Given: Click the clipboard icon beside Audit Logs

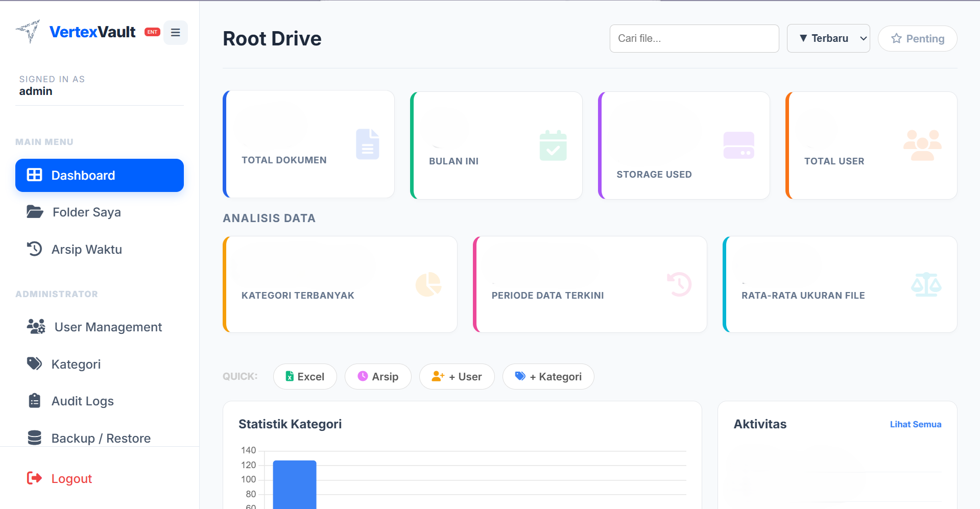Looking at the screenshot, I should (x=34, y=400).
